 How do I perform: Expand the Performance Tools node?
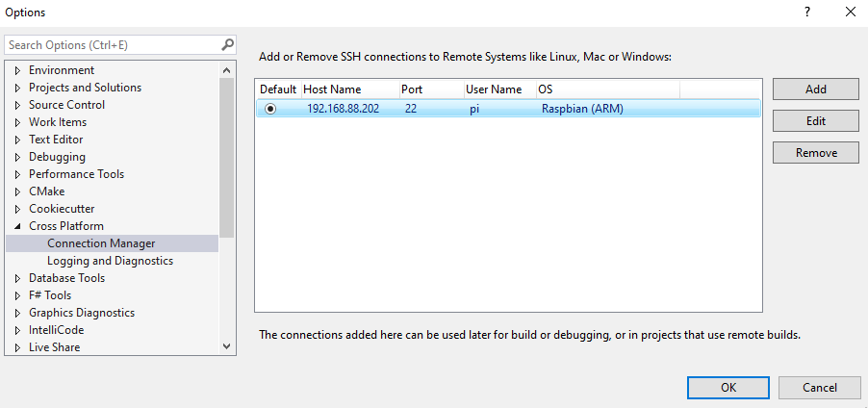pos(17,174)
